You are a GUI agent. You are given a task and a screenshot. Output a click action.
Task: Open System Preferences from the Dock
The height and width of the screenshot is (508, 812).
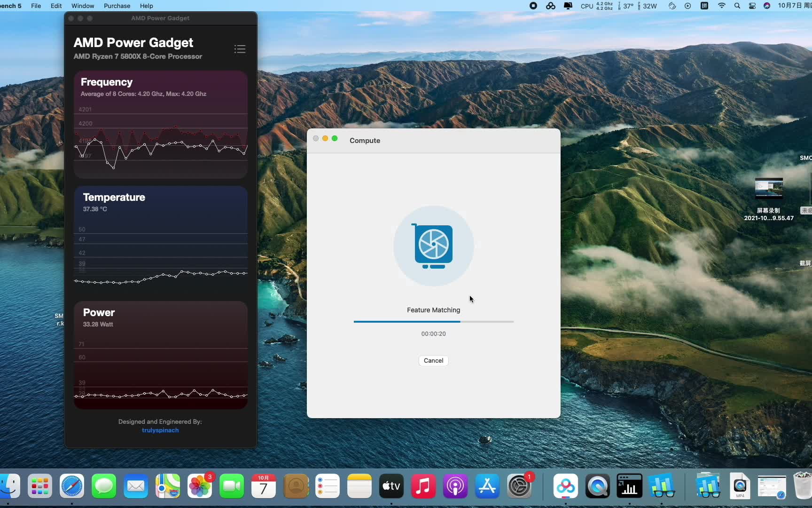coord(519,486)
